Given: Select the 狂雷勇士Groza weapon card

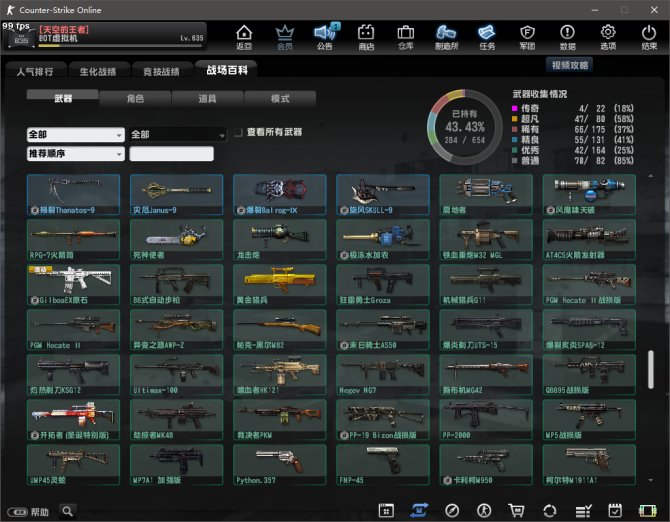Looking at the screenshot, I should pos(383,284).
